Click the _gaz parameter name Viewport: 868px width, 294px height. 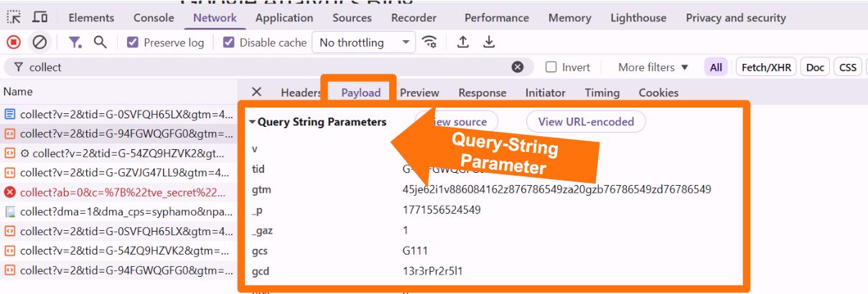pos(263,231)
